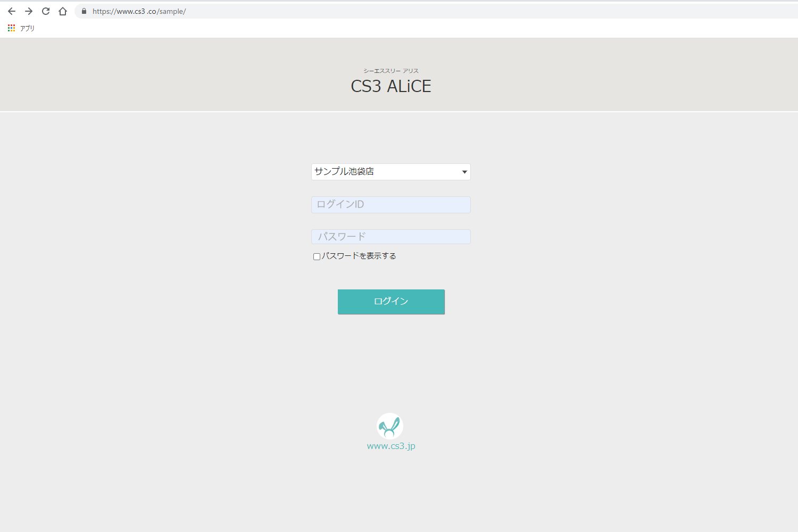This screenshot has width=798, height=532.
Task: Click the rabbit logo icon
Action: coord(390,426)
